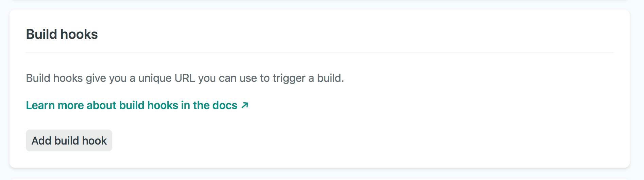Screen dimensions: 644x180
Task: Click the word unique in the description
Action: pyautogui.click(x=155, y=78)
